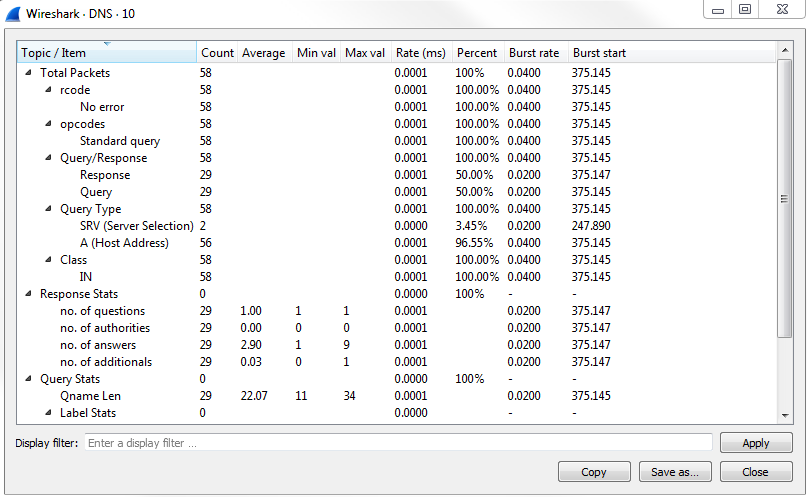Viewport: 807px width, 497px height.
Task: Focus the display filter input field
Action: (398, 443)
